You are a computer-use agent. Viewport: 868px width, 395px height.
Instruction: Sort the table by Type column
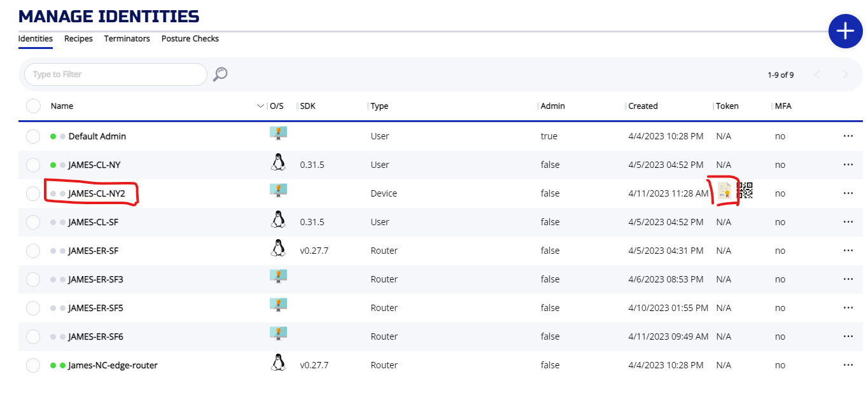[x=379, y=106]
